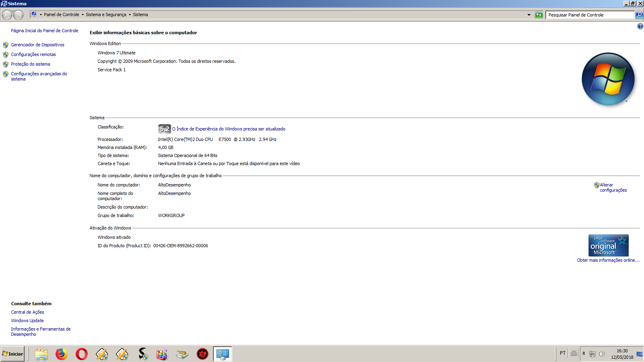The image size is (644, 362).
Task: Open Gerenciador de Dispositivos
Action: [37, 45]
